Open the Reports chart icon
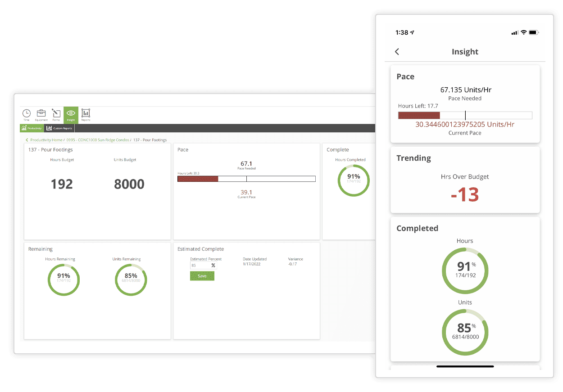 point(86,114)
